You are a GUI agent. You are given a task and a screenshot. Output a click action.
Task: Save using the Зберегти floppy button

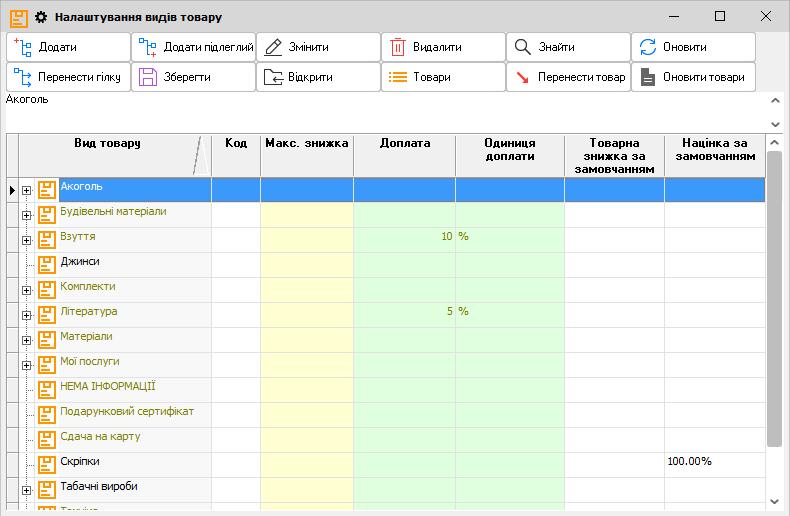coord(193,77)
